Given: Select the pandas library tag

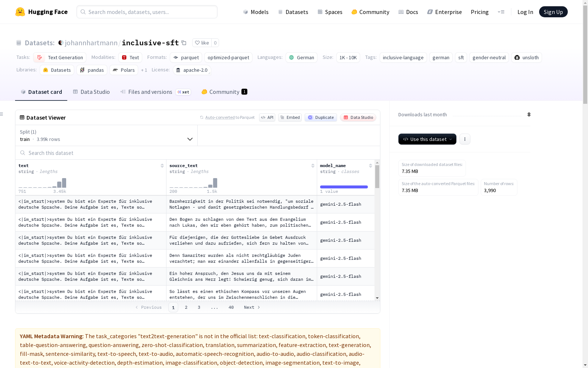Looking at the screenshot, I should click(x=92, y=70).
